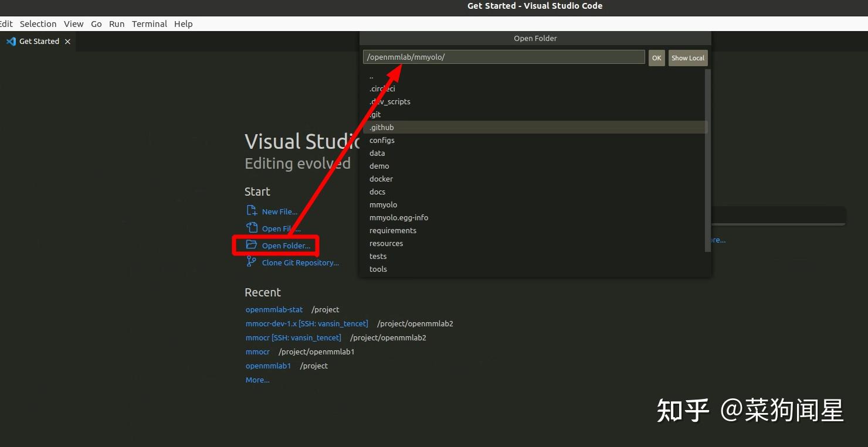Click the VS Code logo on the Get Started tab
868x447 pixels.
9,41
